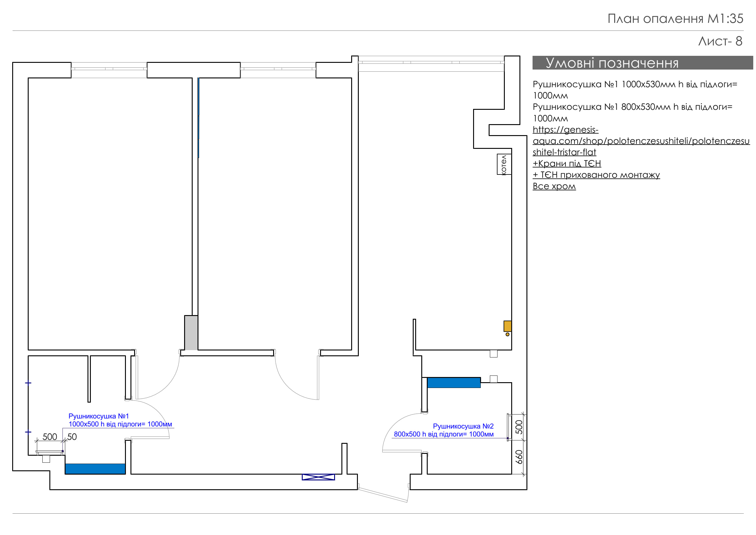Select the orange rectangle near the right wall
This screenshot has height=535, width=756.
507,326
